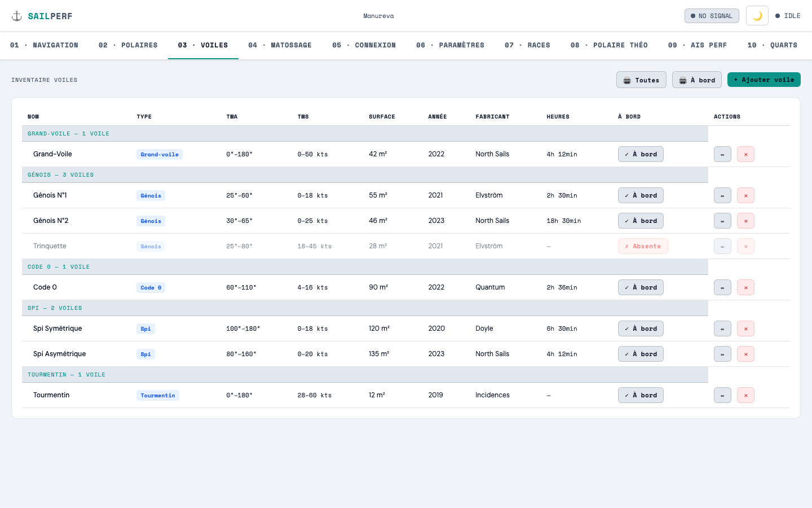This screenshot has width=812, height=508.
Task: Delete the Génois N°1 sail
Action: [745, 195]
